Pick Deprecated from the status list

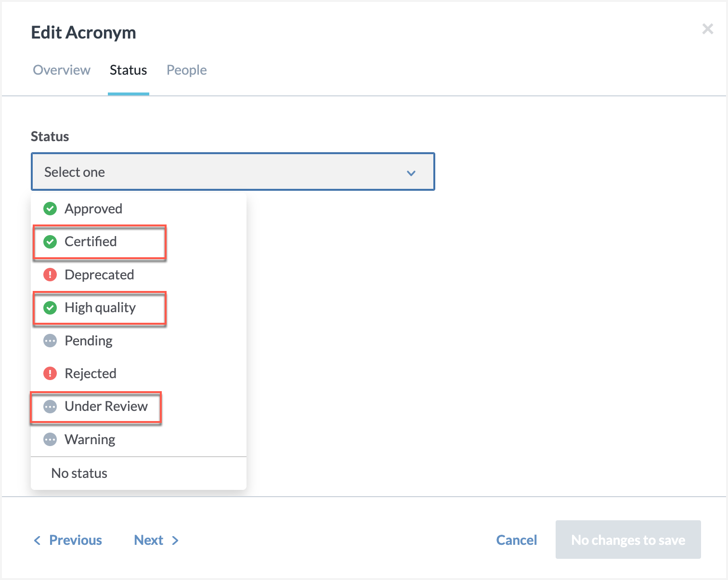pos(139,275)
